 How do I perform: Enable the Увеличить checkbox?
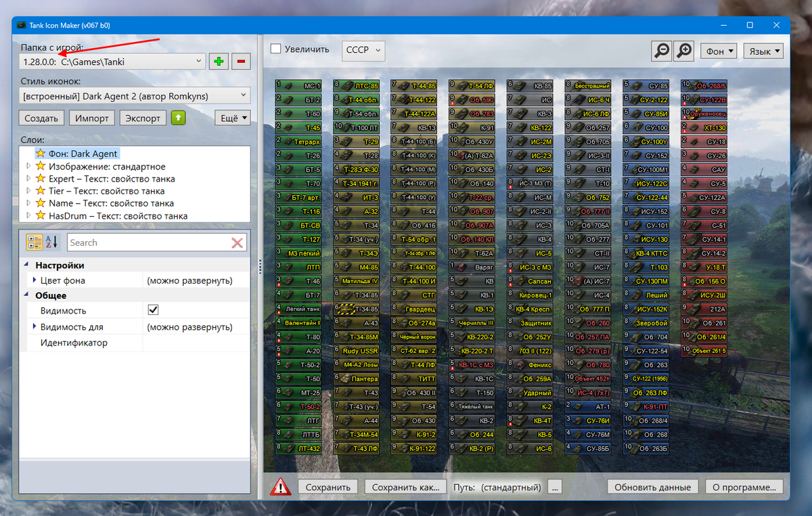coord(277,48)
